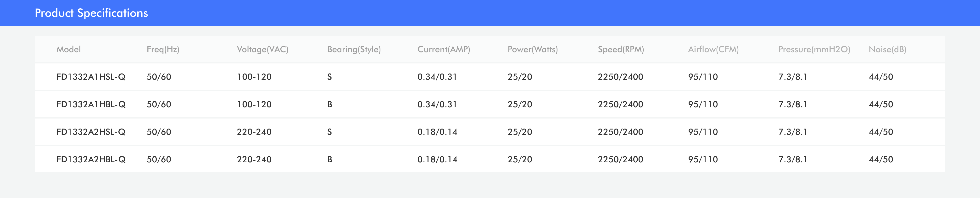Click the Bearing(Style) column header
The height and width of the screenshot is (198, 980).
click(354, 50)
